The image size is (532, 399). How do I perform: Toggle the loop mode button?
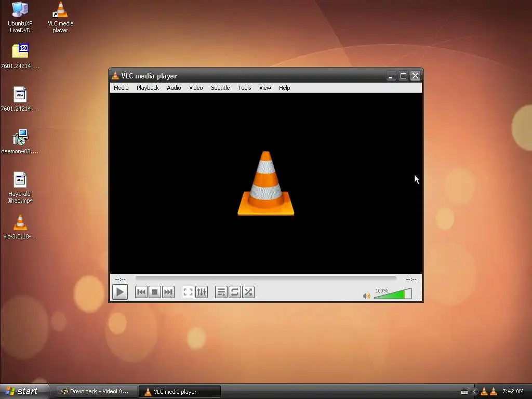click(x=235, y=292)
